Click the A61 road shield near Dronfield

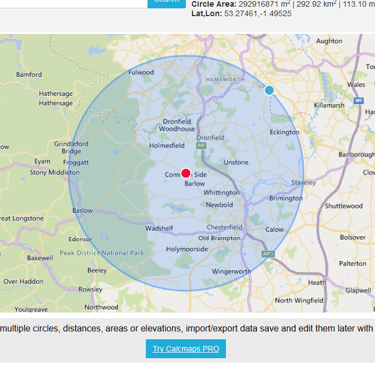(x=201, y=146)
